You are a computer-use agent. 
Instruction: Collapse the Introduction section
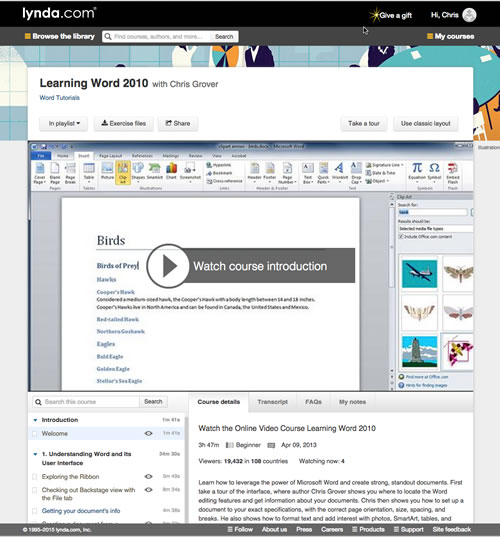tap(35, 420)
